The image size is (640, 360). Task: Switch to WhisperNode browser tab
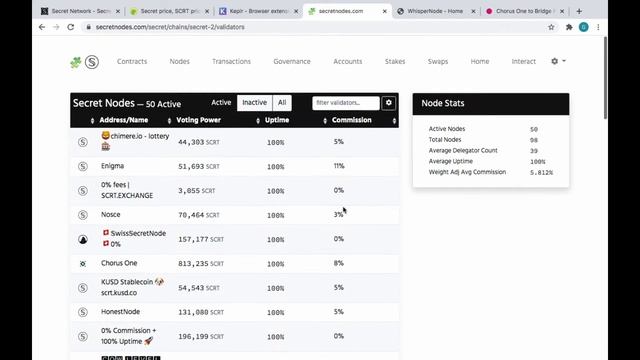pos(436,11)
